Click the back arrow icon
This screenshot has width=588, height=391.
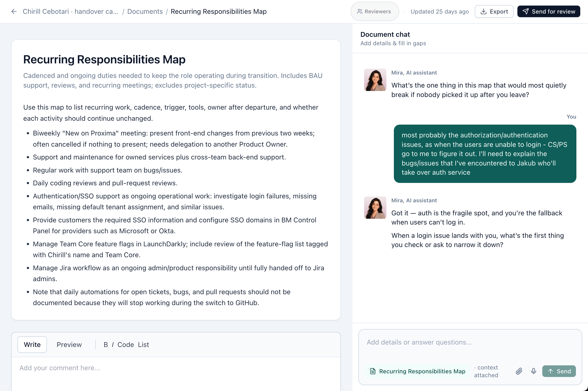14,11
